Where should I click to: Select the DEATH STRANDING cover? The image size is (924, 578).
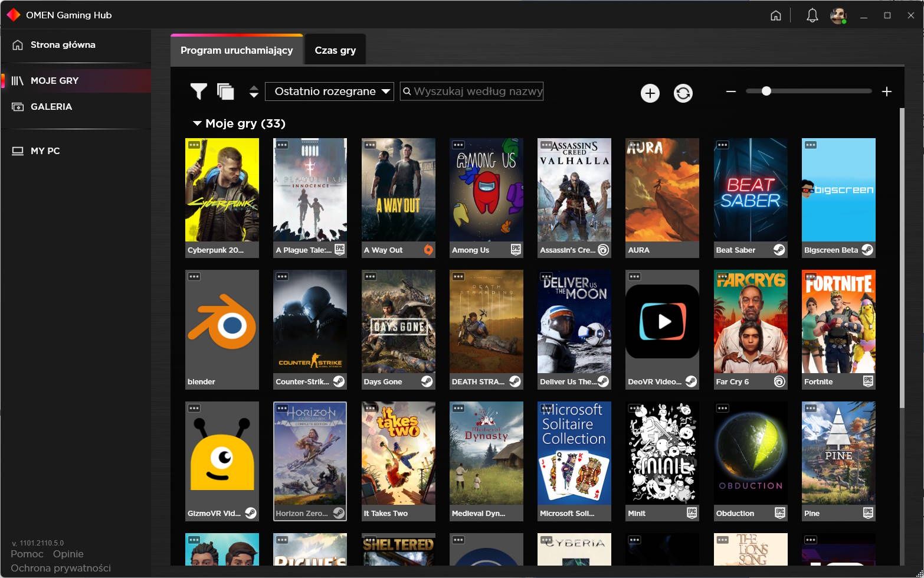486,322
